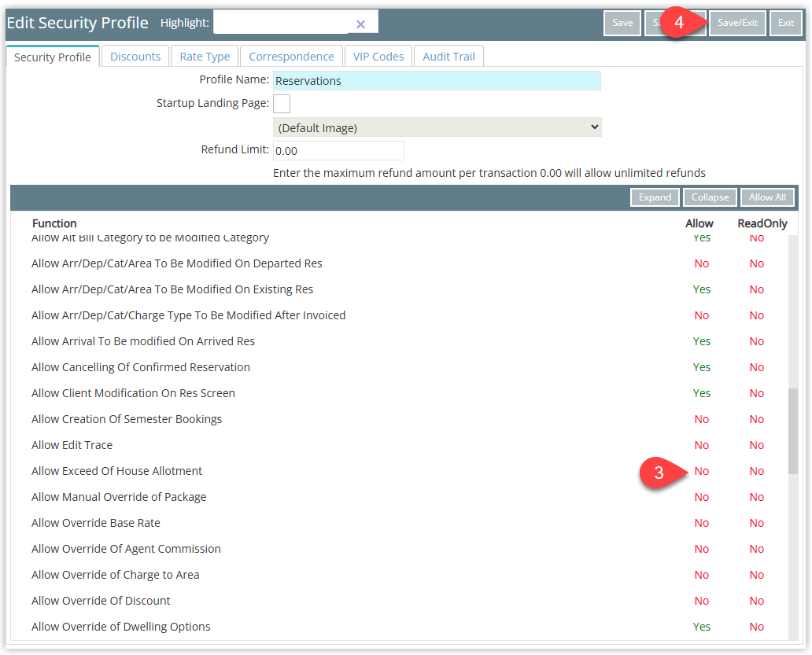Click the Save button
Image resolution: width=812 pixels, height=655 pixels.
click(x=622, y=23)
